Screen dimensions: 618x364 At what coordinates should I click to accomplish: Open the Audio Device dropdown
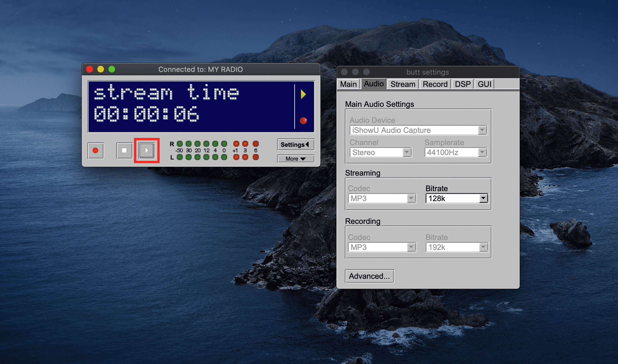(418, 130)
